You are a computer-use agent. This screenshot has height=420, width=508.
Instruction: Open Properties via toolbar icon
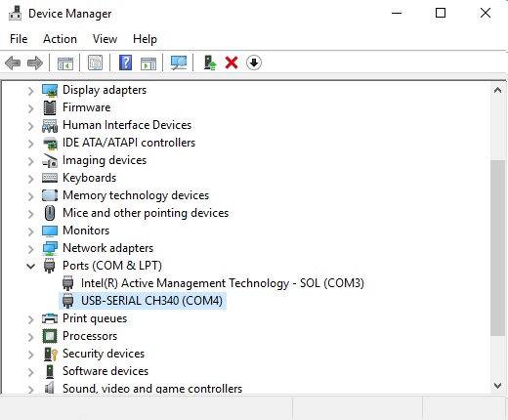(95, 63)
